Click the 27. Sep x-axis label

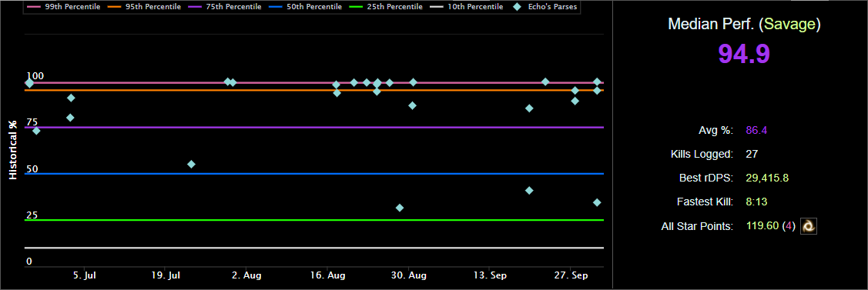pyautogui.click(x=571, y=275)
